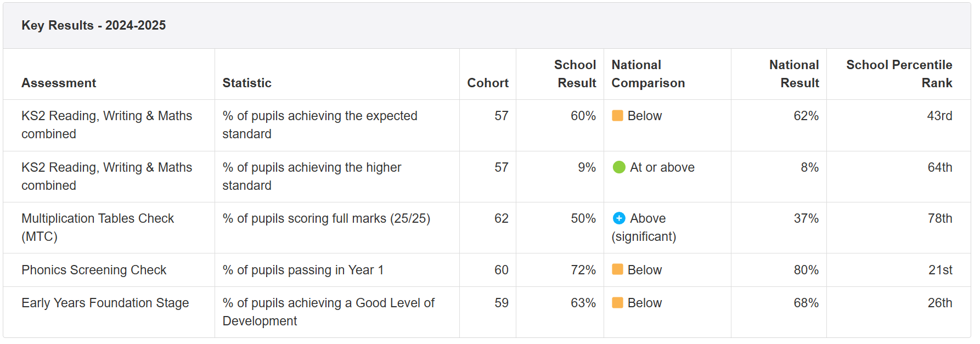This screenshot has width=980, height=344.
Task: Click orange Below icon for Early Years
Action: point(617,303)
